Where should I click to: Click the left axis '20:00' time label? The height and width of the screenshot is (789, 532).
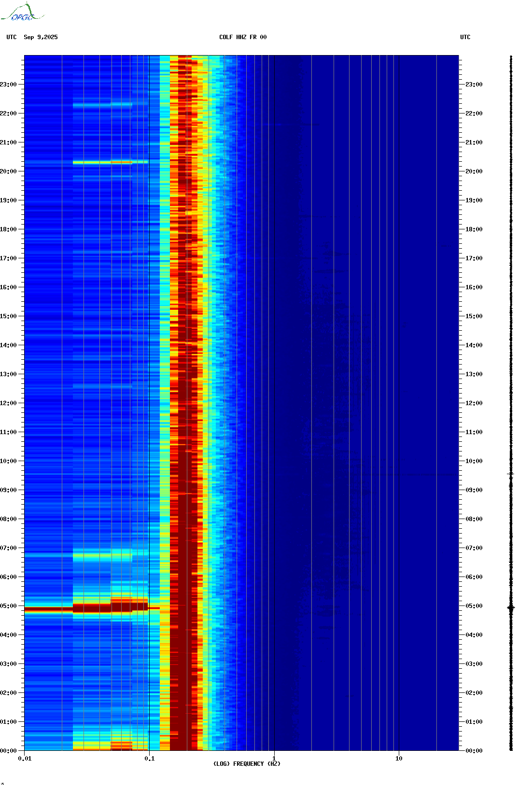click(x=8, y=171)
